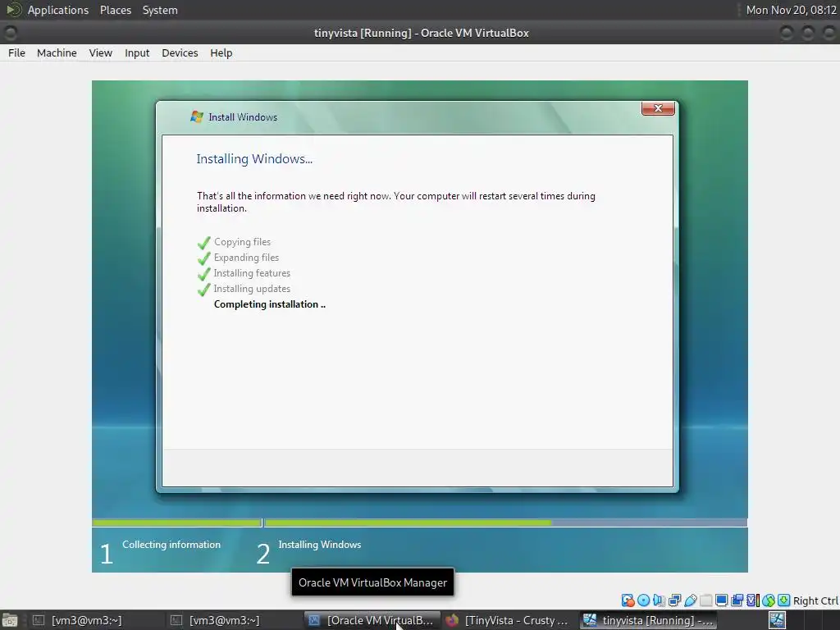Click the optical drive status icon
Viewport: 840px width, 630px height.
(x=643, y=600)
